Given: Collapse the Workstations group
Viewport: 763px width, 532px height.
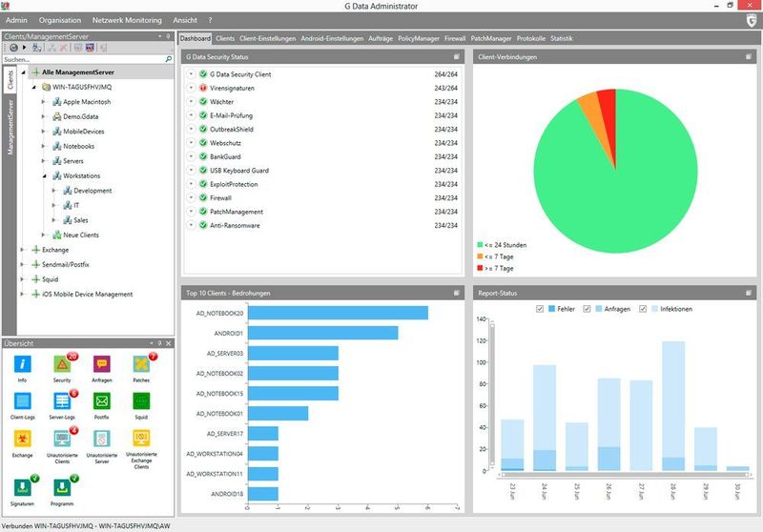Looking at the screenshot, I should point(44,176).
